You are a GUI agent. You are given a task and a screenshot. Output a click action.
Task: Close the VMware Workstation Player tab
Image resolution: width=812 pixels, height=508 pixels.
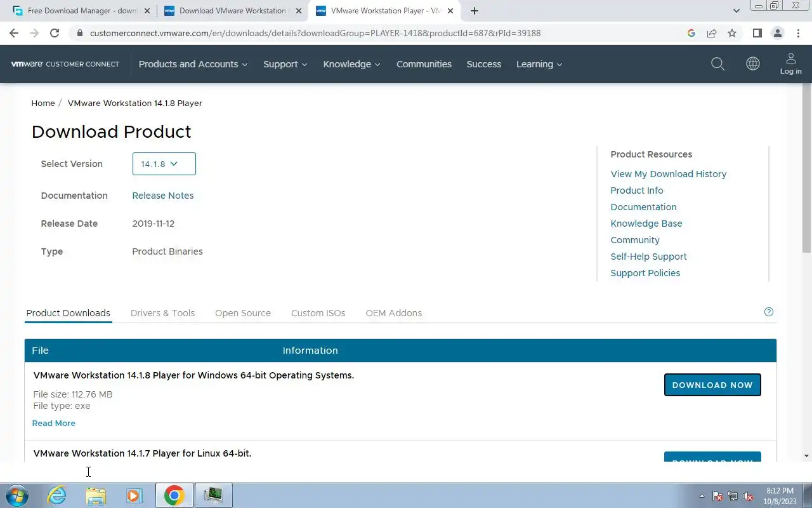450,11
